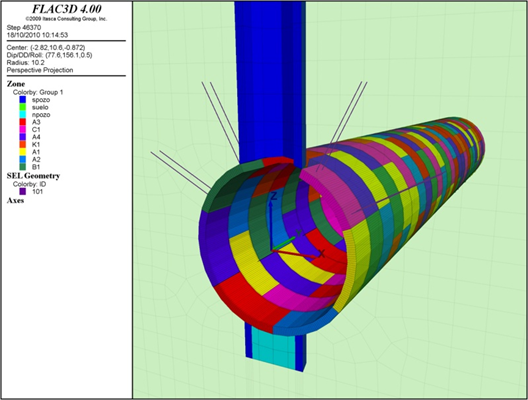Select the Zone legend heading
The image size is (528, 400).
point(16,84)
